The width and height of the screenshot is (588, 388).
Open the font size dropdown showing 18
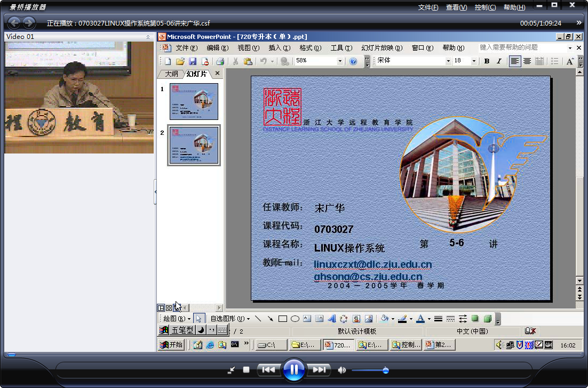pos(474,61)
